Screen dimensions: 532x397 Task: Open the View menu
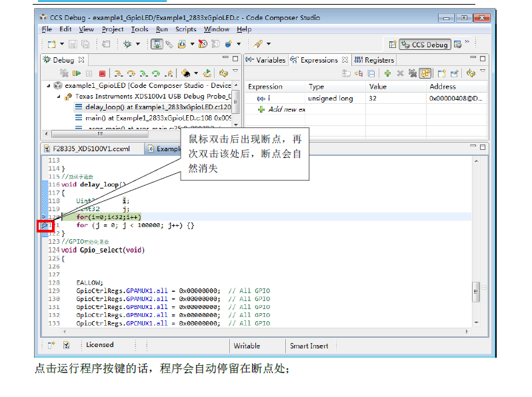tap(86, 29)
